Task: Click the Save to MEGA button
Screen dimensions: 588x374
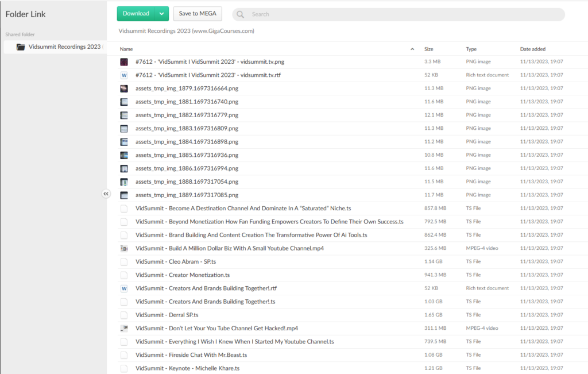Action: click(x=198, y=14)
